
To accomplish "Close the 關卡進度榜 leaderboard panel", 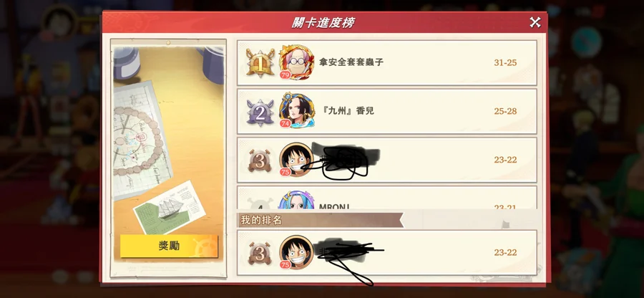I will pyautogui.click(x=535, y=22).
